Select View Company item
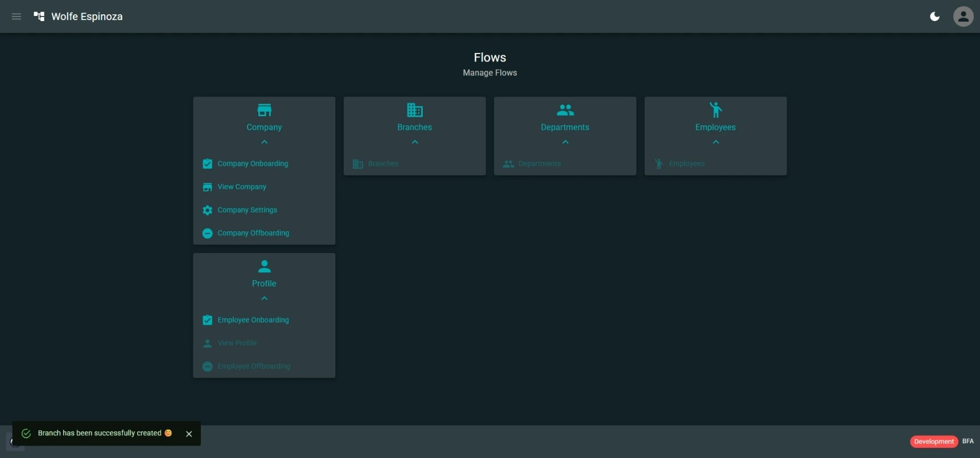This screenshot has height=458, width=980. click(241, 187)
